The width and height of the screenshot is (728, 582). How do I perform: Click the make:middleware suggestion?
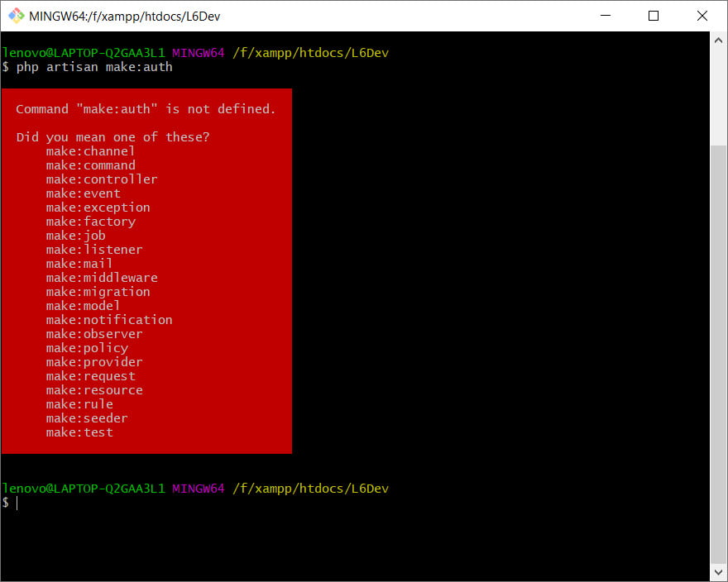pos(102,278)
